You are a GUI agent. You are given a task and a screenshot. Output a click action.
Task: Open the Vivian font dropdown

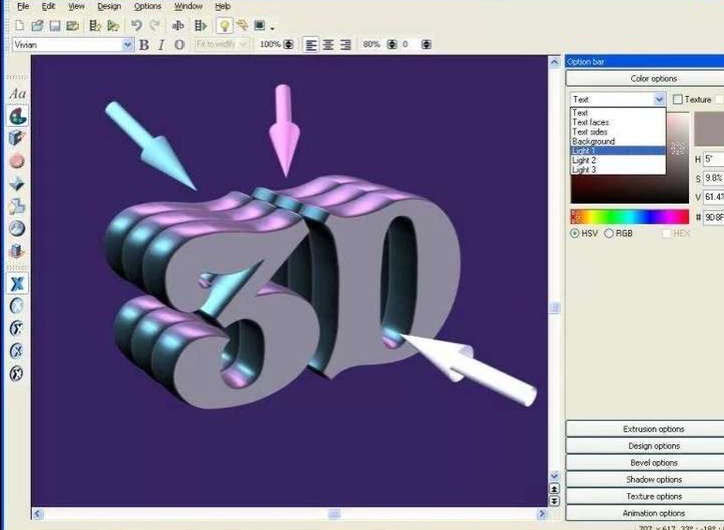point(127,45)
